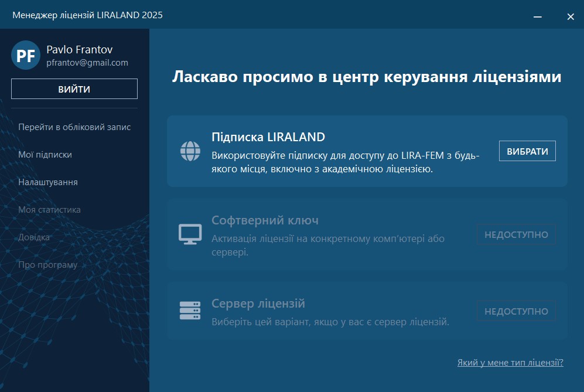Click the pfrantov@gmail.com email text
The height and width of the screenshot is (392, 584).
87,63
